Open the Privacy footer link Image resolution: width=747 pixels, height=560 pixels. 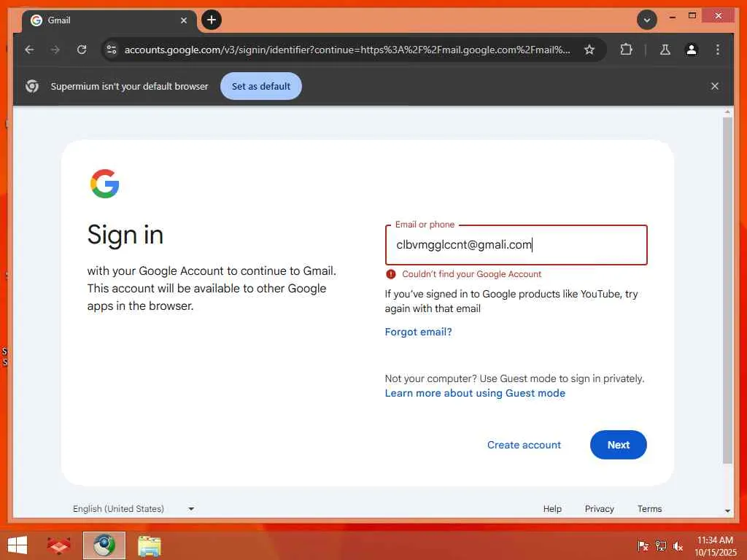click(x=600, y=508)
